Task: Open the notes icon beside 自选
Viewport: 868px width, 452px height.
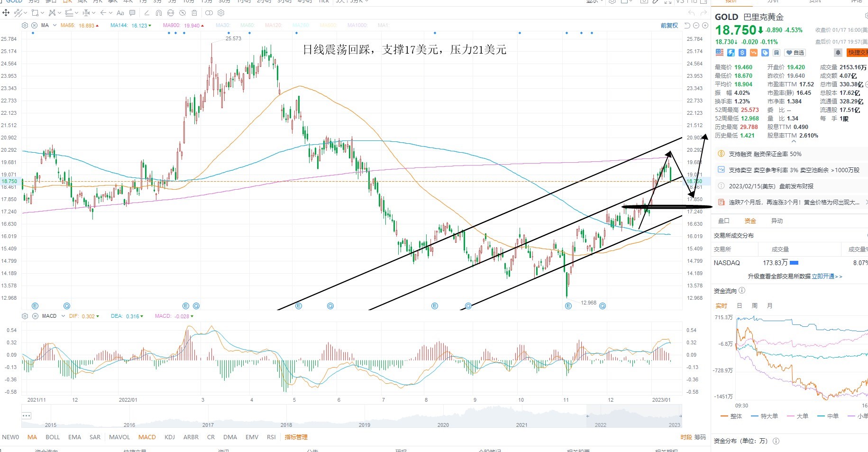Action: (x=777, y=53)
